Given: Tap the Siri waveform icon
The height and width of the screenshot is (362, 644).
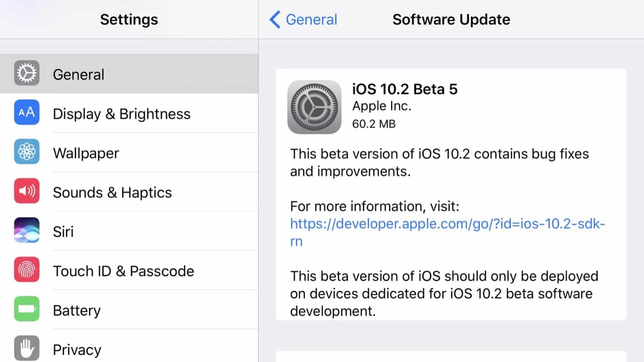Looking at the screenshot, I should pyautogui.click(x=27, y=231).
